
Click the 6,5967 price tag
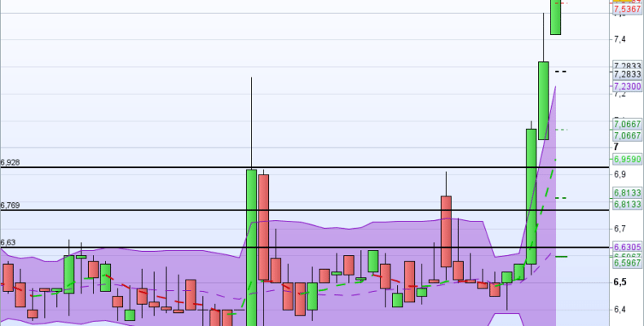pyautogui.click(x=627, y=262)
